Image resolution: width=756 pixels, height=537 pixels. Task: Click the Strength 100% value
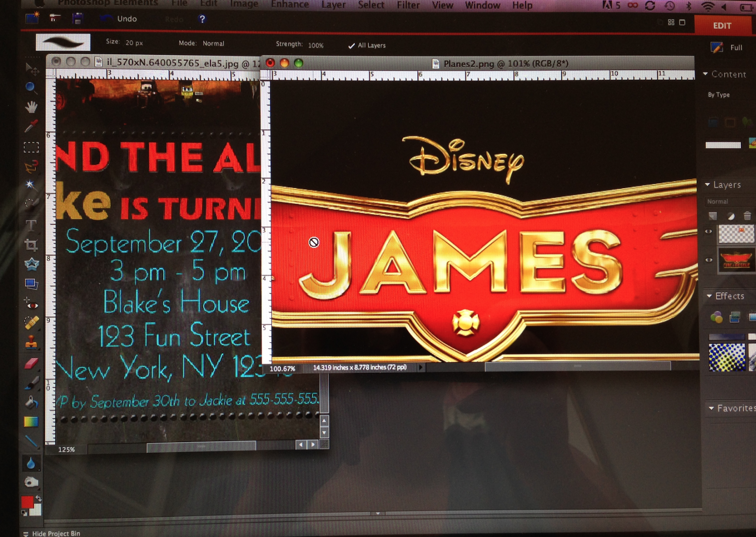tap(316, 45)
